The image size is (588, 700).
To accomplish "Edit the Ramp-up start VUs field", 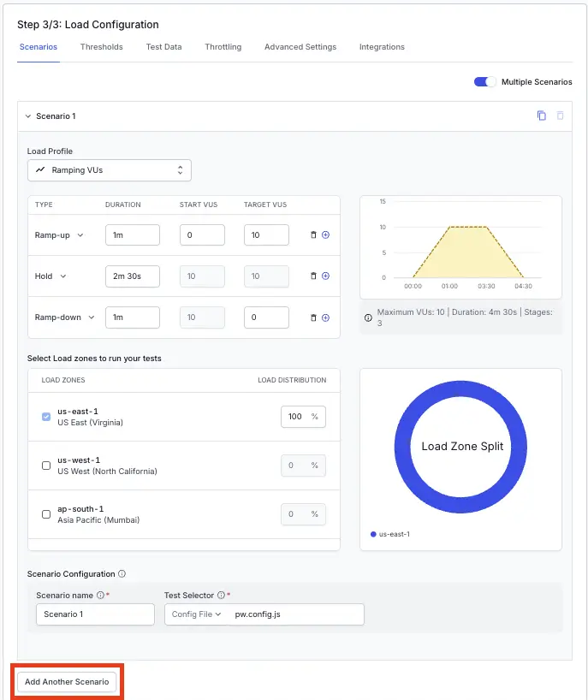I will click(x=202, y=234).
